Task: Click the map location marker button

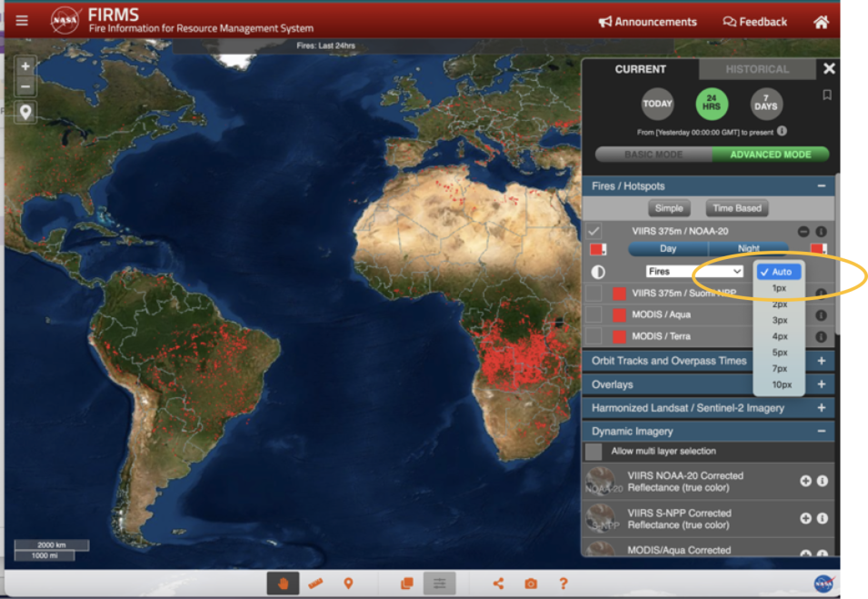Action: pyautogui.click(x=25, y=113)
